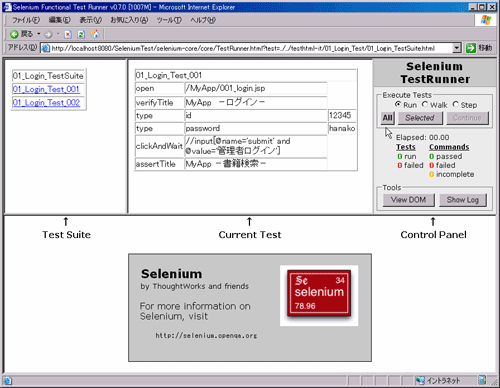Viewport: 500px width, 388px height.
Task: Click the assertTitle command cell
Action: [159, 164]
